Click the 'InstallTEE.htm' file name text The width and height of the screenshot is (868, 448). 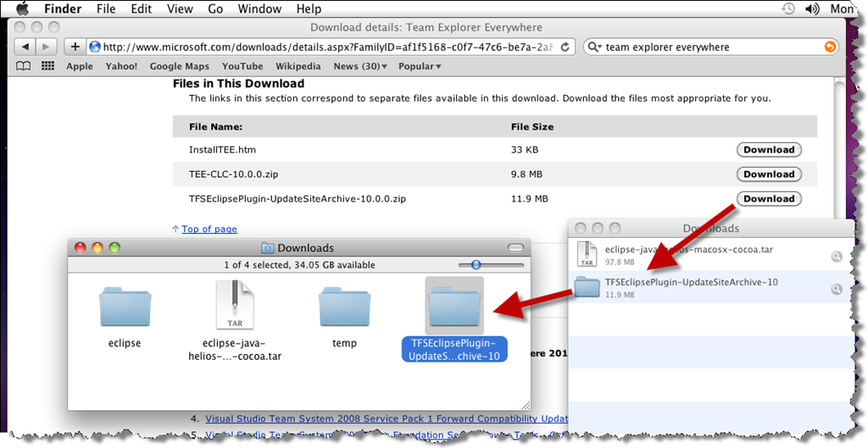223,150
